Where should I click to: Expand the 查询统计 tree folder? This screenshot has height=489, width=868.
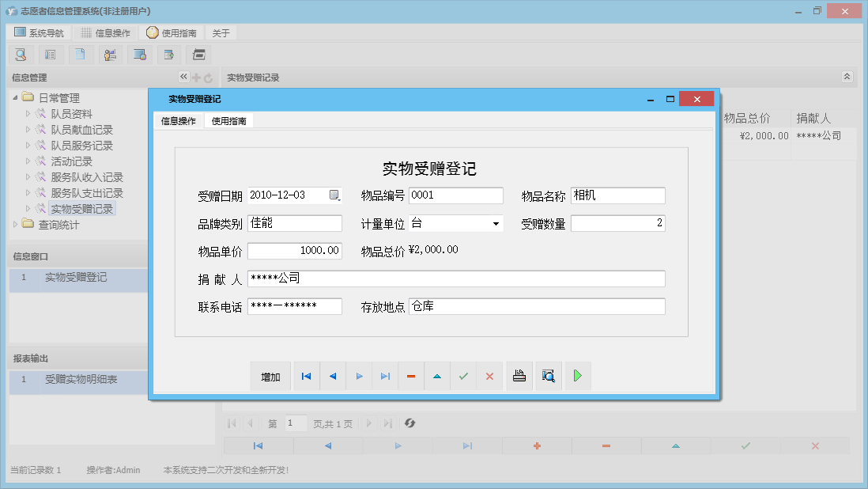click(17, 224)
